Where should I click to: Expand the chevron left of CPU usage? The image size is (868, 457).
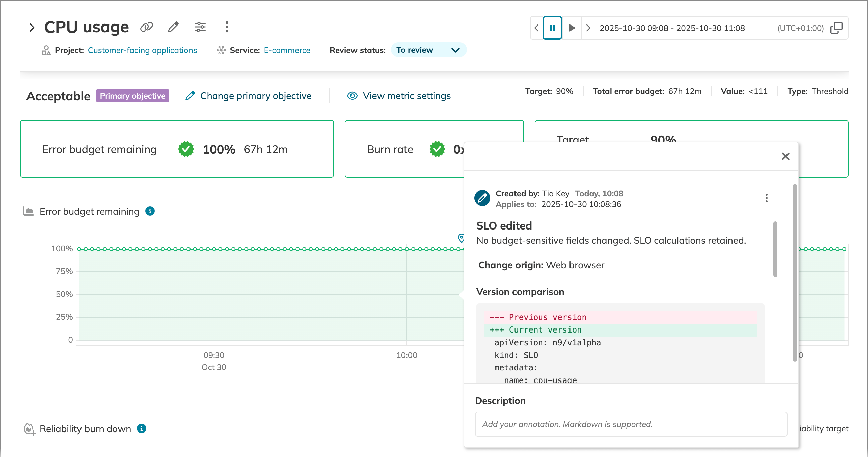32,27
